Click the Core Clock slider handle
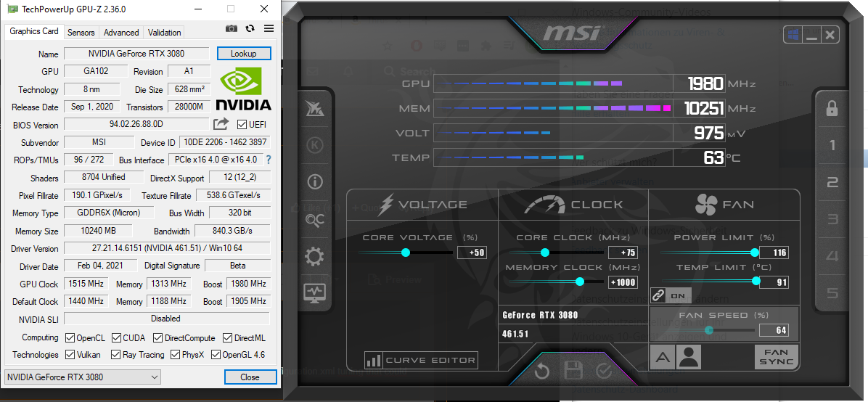868x402 pixels. [x=545, y=253]
